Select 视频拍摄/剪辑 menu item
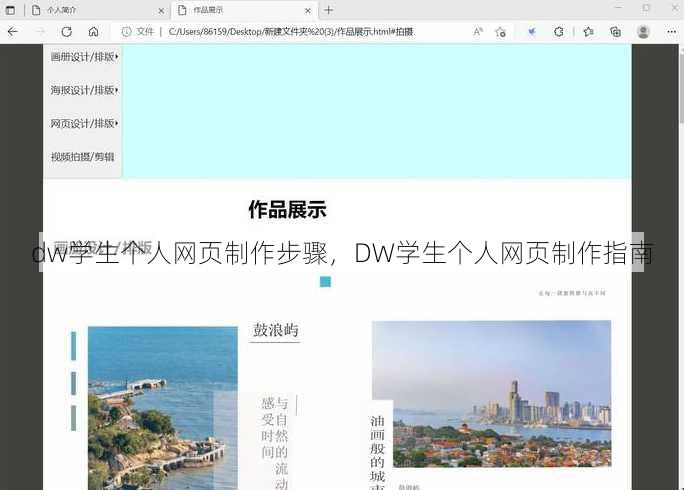 pyautogui.click(x=83, y=157)
